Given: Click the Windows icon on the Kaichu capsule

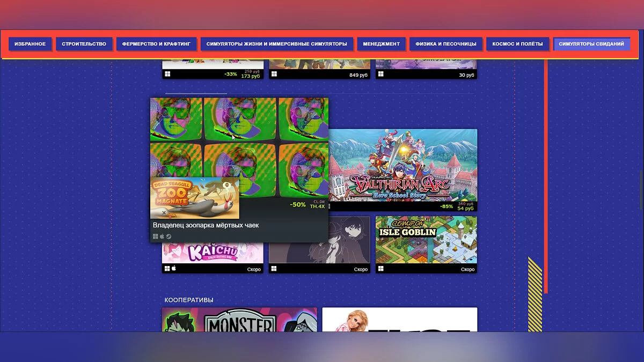Looking at the screenshot, I should [167, 269].
